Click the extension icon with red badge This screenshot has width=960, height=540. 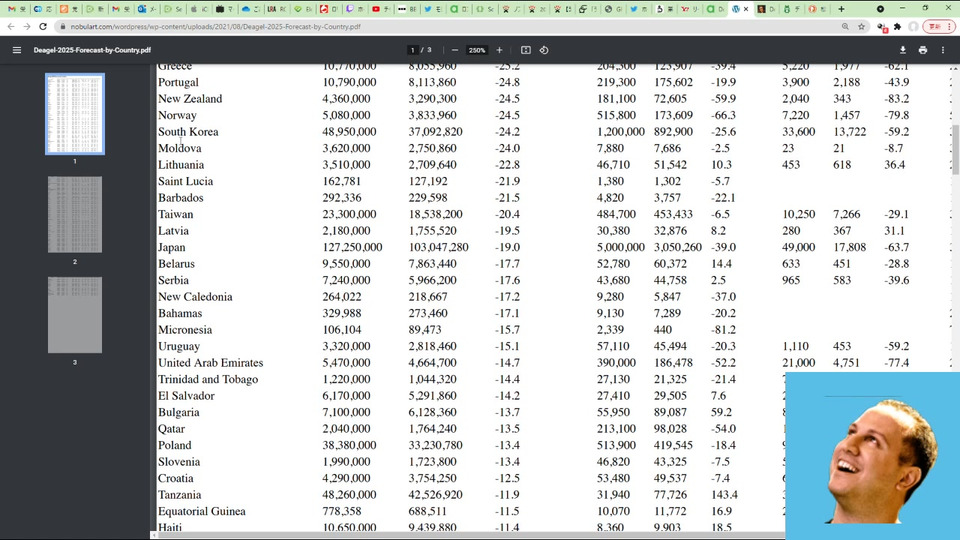[882, 28]
